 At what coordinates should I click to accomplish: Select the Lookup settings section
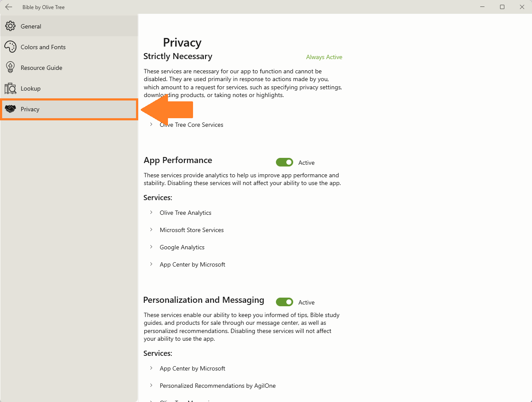point(69,88)
